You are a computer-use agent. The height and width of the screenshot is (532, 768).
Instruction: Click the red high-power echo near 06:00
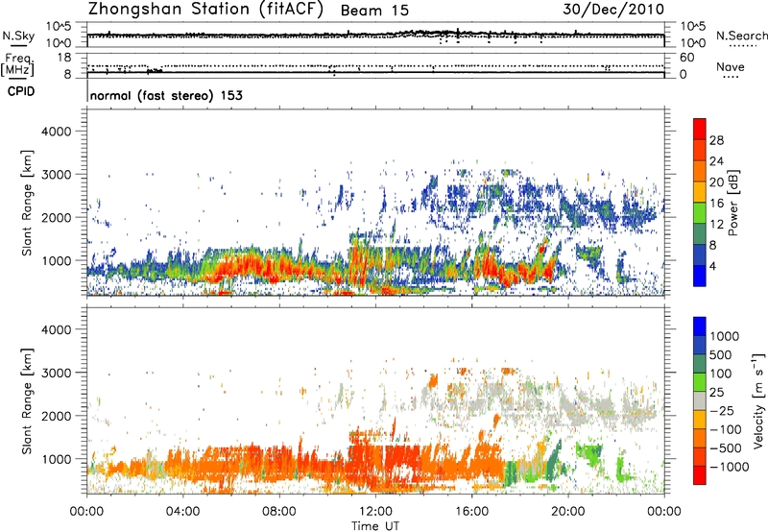pos(235,268)
